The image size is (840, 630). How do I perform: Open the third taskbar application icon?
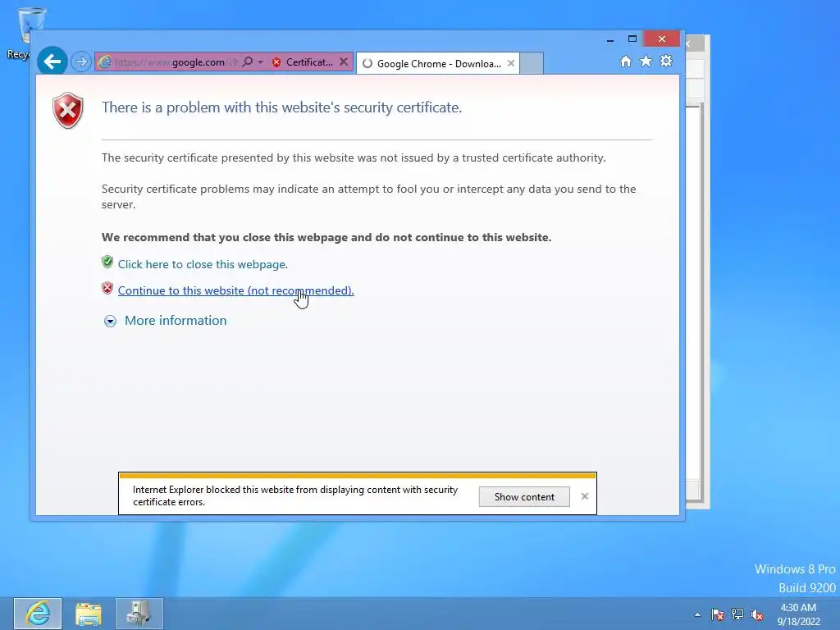click(x=139, y=614)
